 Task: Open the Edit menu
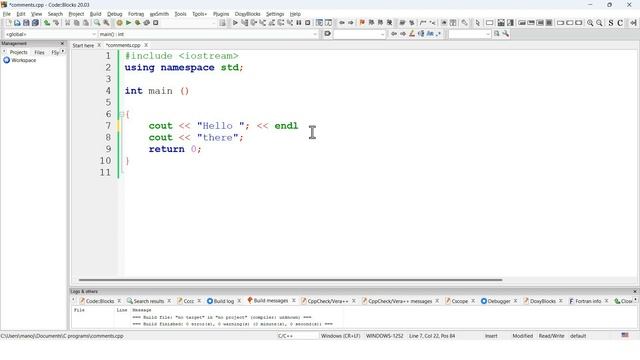click(21, 14)
